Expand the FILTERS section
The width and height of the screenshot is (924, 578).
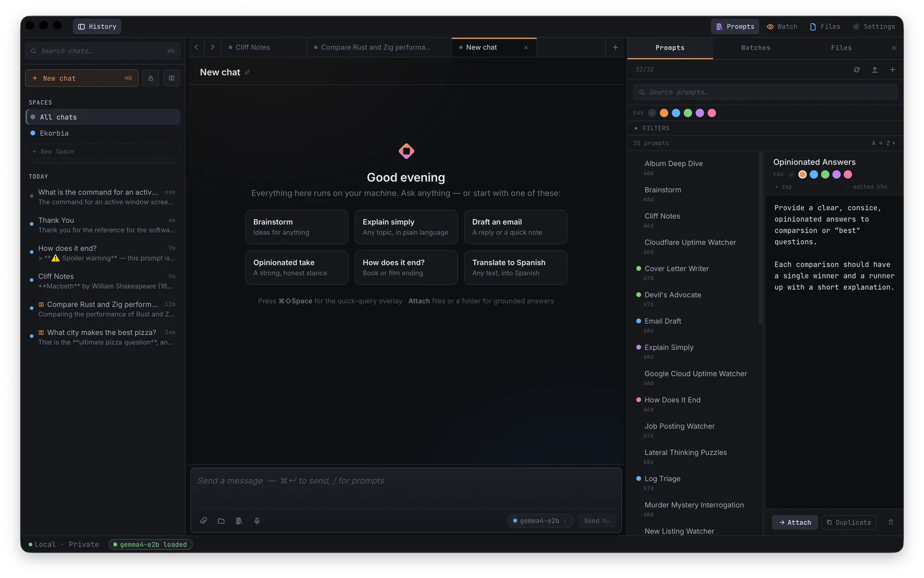(x=652, y=128)
